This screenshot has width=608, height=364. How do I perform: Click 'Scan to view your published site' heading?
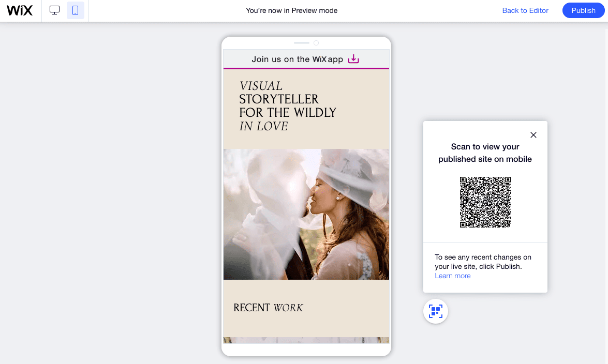[485, 153]
